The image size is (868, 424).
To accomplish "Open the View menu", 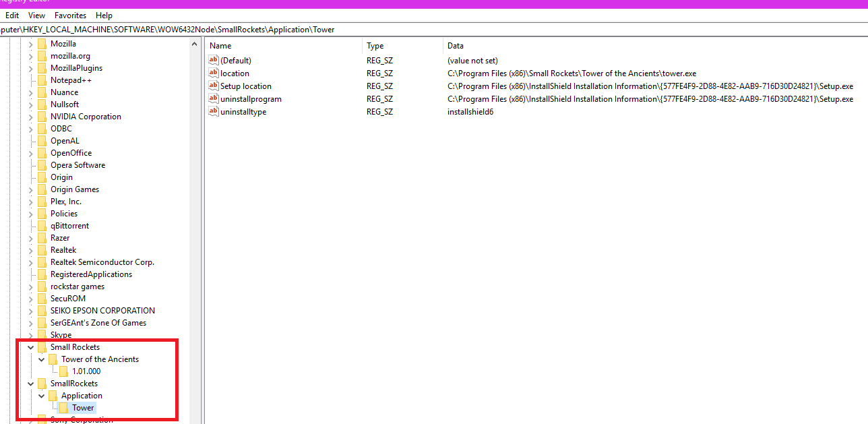I will [x=37, y=15].
